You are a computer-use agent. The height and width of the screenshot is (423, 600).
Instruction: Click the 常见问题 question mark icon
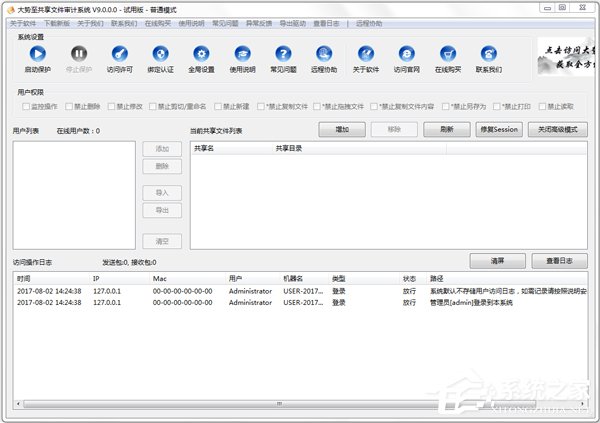tap(284, 54)
